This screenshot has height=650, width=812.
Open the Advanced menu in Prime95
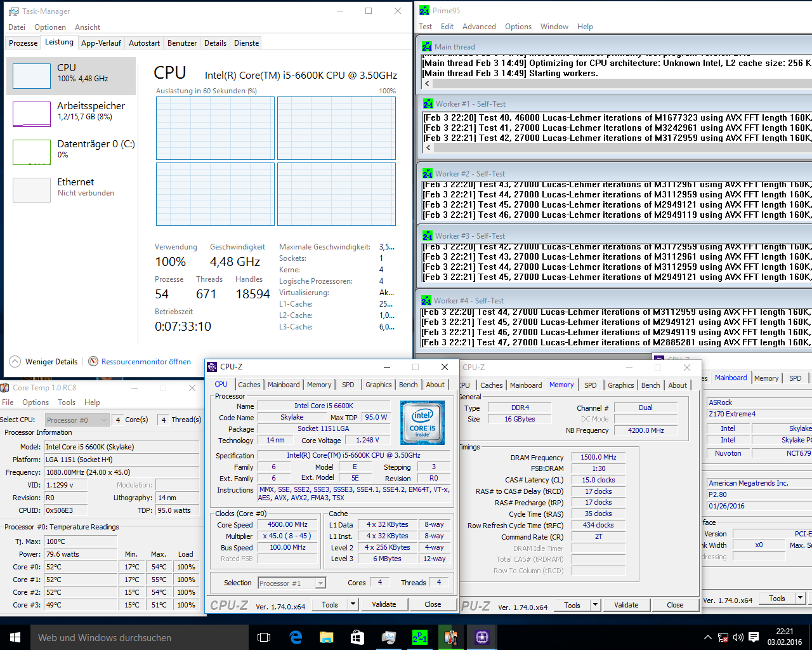tap(479, 27)
